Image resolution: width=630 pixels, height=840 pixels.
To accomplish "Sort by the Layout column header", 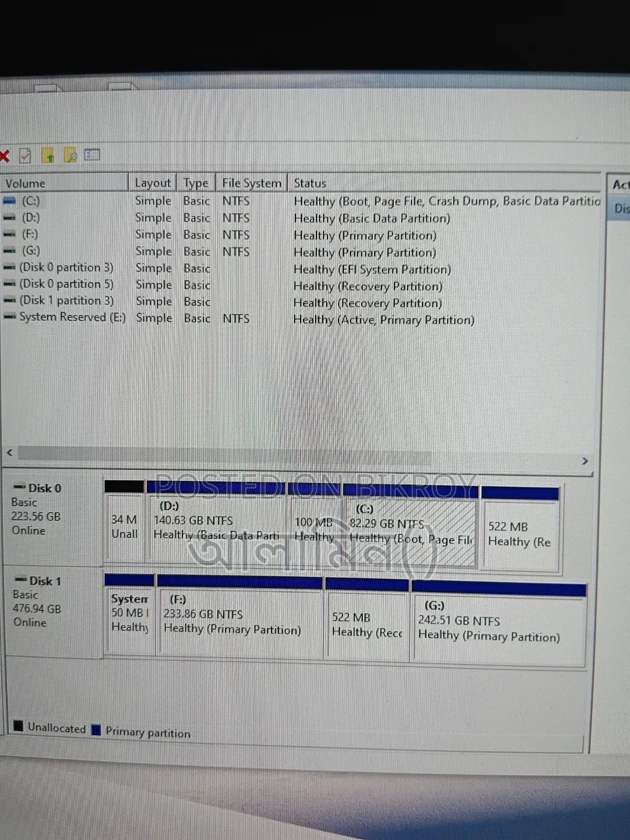I will pos(152,183).
